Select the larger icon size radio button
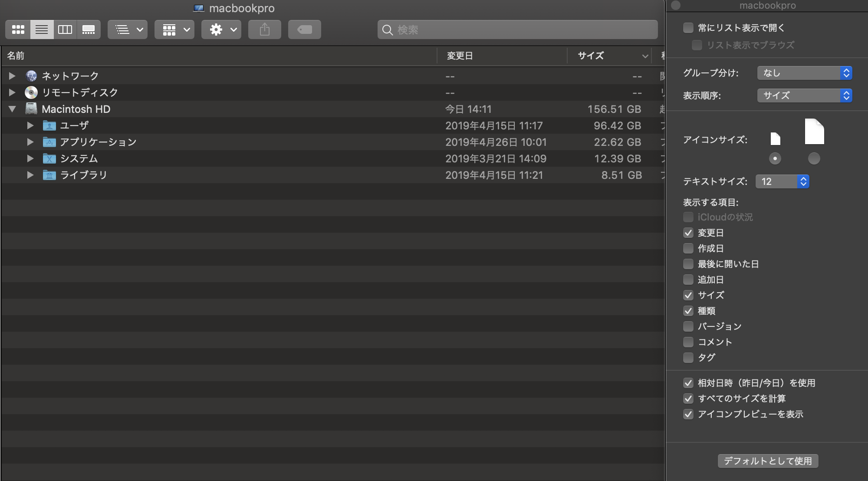This screenshot has width=868, height=481. pyautogui.click(x=814, y=158)
